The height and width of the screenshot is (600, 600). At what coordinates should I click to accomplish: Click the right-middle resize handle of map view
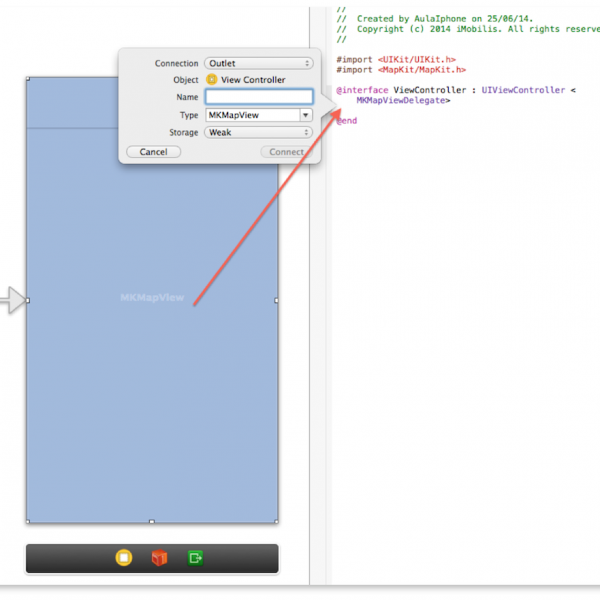[x=276, y=300]
